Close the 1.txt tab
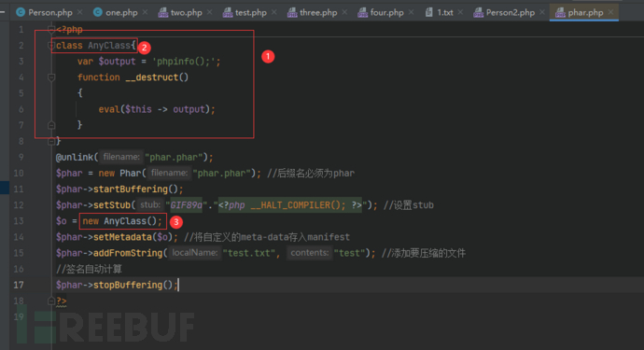 [460, 12]
